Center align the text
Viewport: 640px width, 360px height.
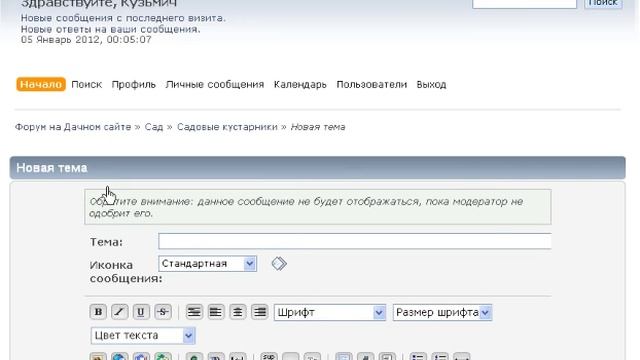237,312
